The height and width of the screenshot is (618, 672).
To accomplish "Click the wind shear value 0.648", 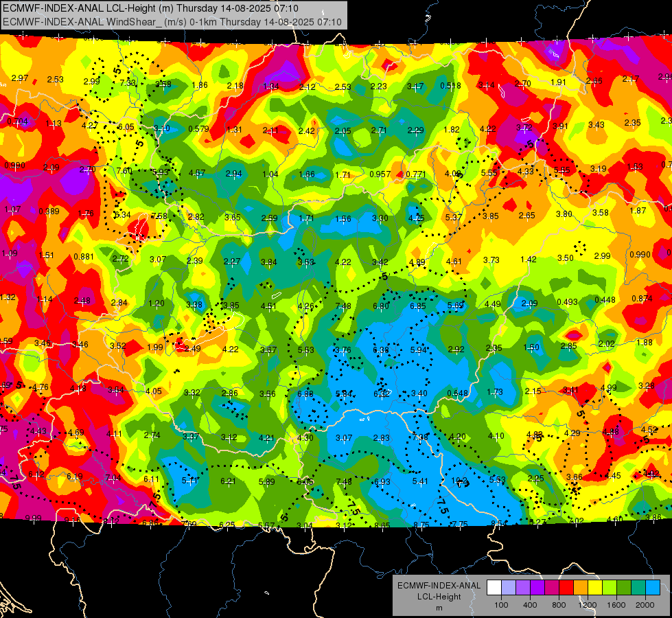I will 457,393.
